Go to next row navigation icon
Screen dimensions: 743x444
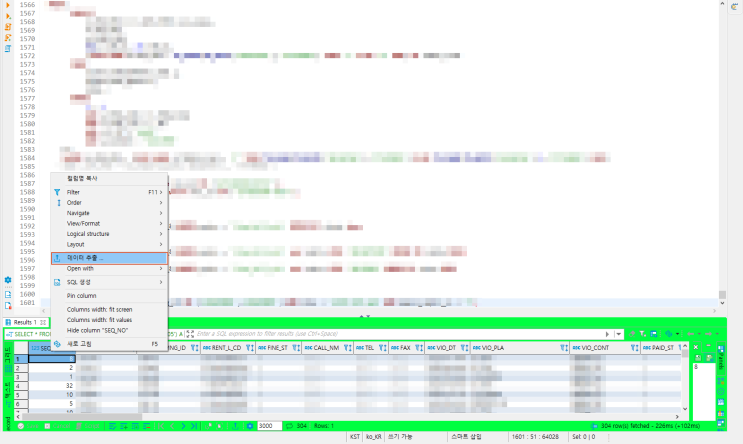[x=183, y=426]
